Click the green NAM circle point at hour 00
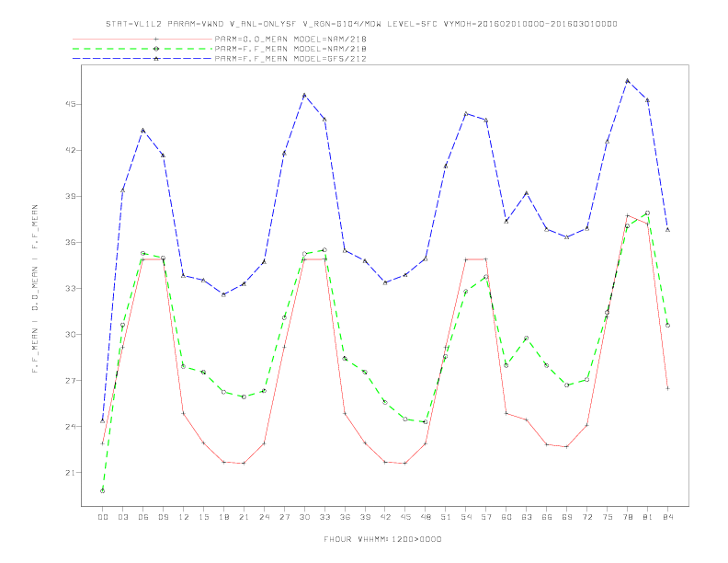This screenshot has height=563, width=728. (x=103, y=491)
